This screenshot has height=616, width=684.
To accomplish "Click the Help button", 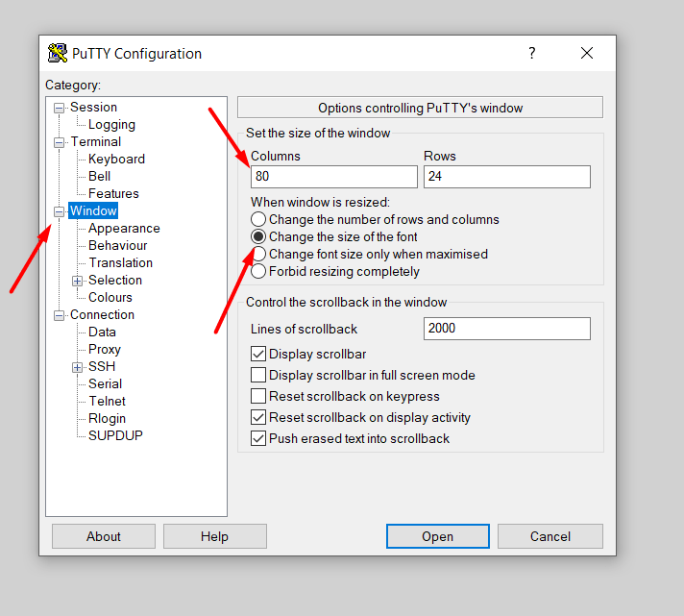I will (x=214, y=536).
